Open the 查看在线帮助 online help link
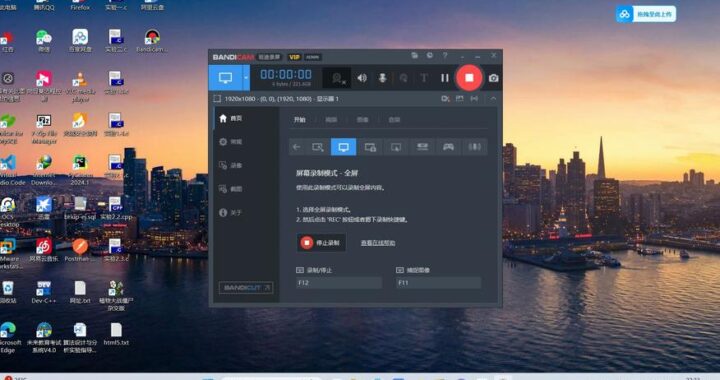The image size is (720, 380). point(377,243)
